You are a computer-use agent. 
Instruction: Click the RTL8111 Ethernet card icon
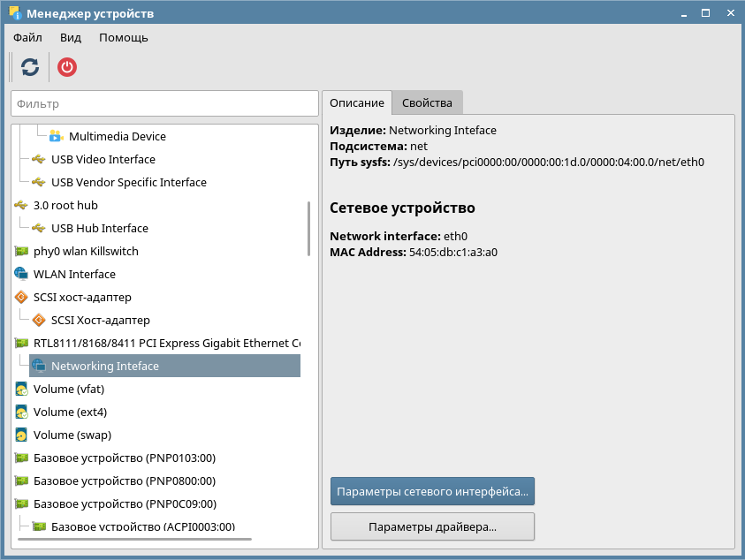[x=21, y=343]
